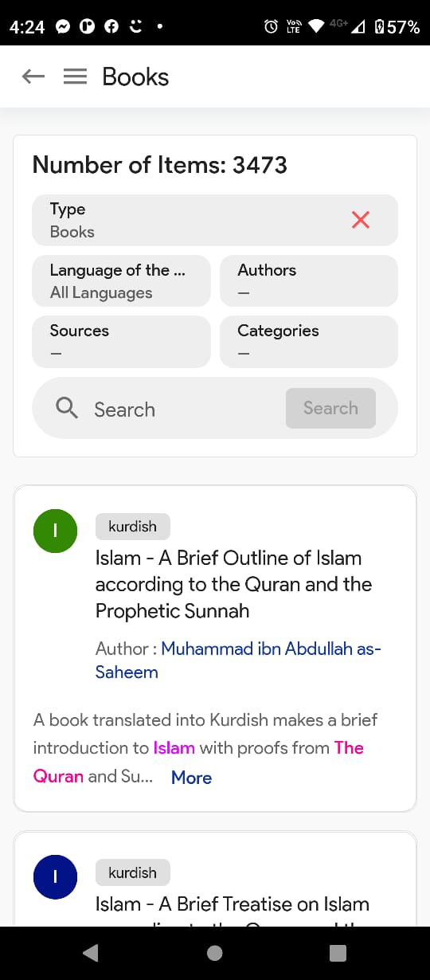
Task: Clear the Type filter with red X
Action: [x=361, y=220]
